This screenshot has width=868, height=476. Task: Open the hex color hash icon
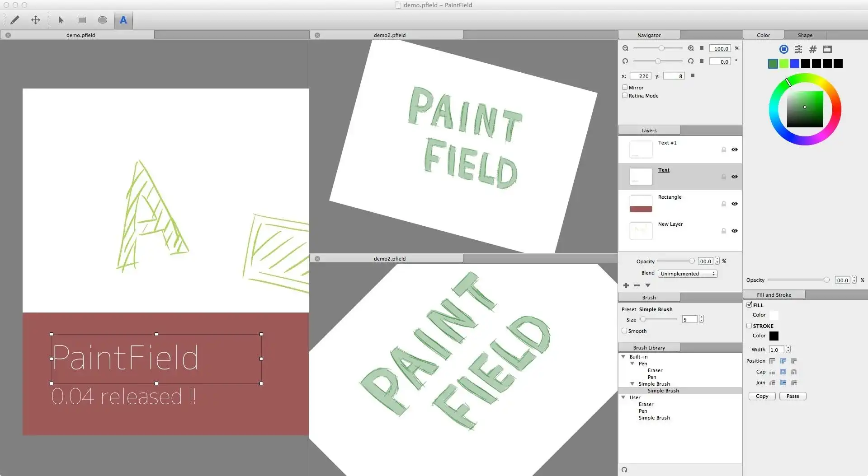pos(813,49)
